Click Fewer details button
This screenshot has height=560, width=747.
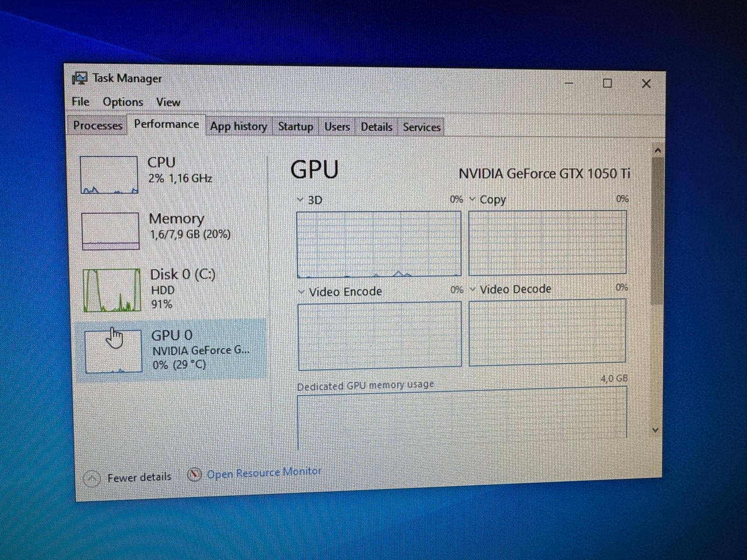coord(127,477)
